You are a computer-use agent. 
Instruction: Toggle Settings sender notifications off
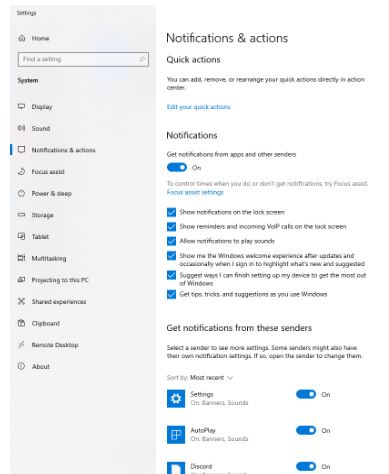(306, 394)
